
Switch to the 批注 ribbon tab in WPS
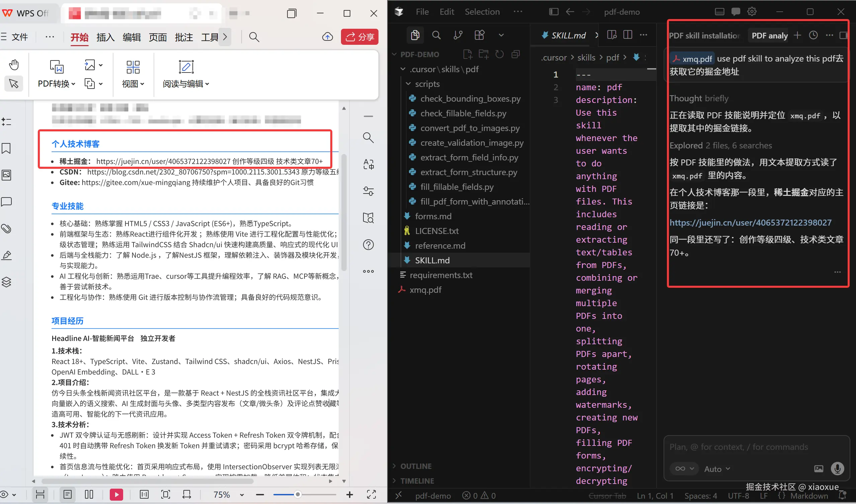pyautogui.click(x=184, y=37)
